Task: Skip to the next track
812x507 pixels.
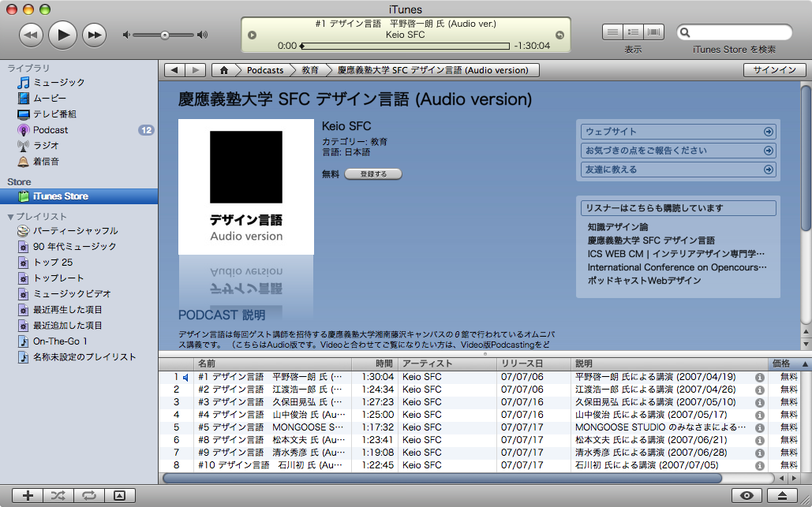Action: [x=94, y=35]
